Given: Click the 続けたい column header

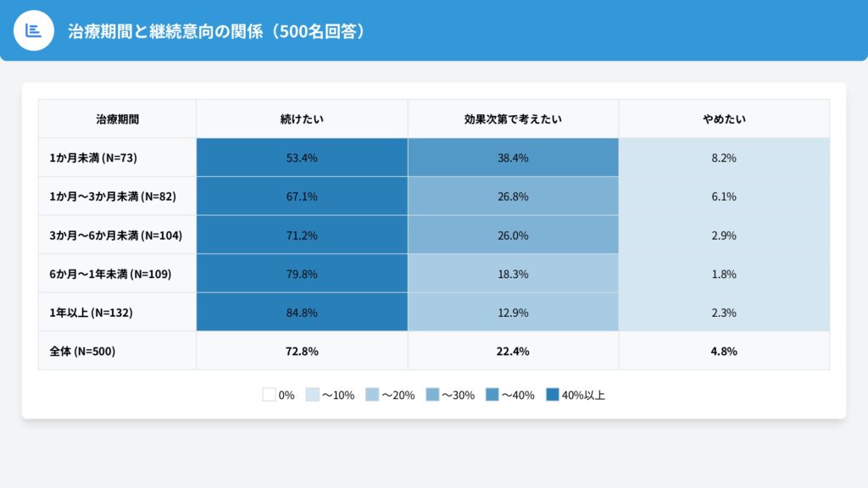Looking at the screenshot, I should [x=302, y=119].
